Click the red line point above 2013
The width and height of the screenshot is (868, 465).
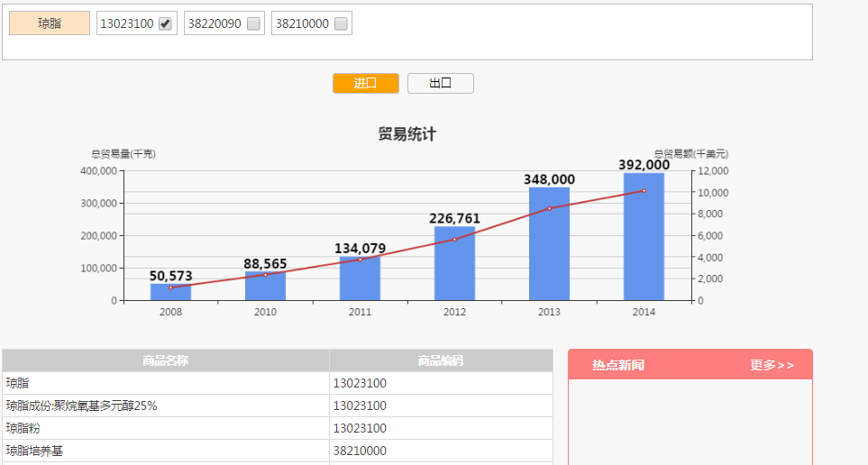(549, 208)
